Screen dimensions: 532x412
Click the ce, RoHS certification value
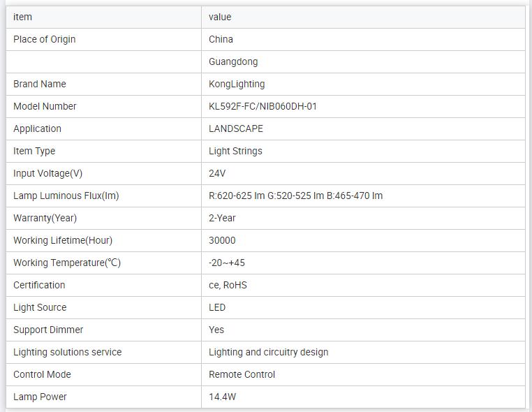228,285
